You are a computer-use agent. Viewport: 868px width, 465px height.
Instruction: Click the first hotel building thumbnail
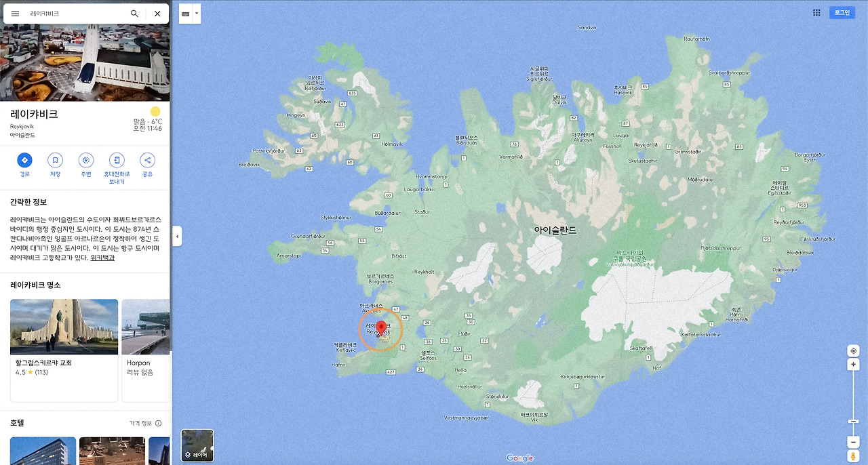click(43, 451)
